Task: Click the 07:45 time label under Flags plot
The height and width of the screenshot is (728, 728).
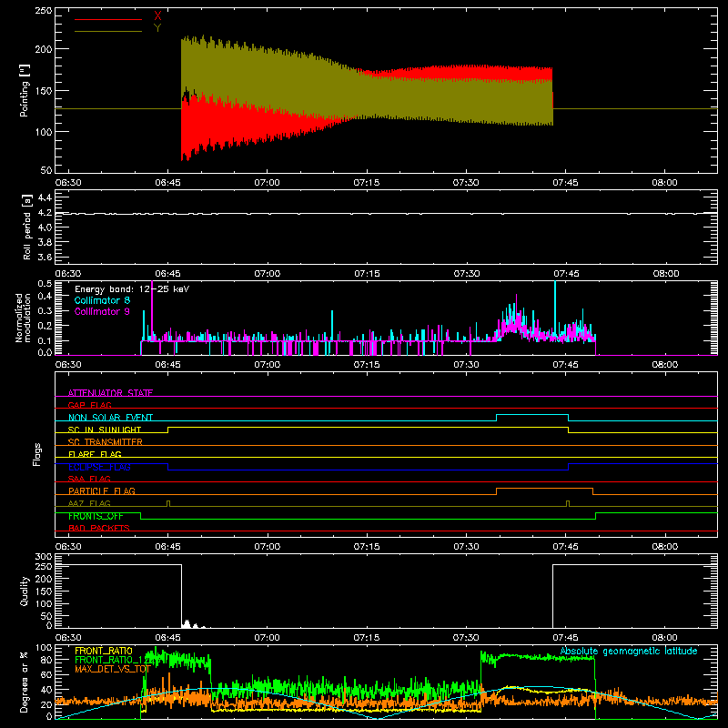Action: coord(565,547)
